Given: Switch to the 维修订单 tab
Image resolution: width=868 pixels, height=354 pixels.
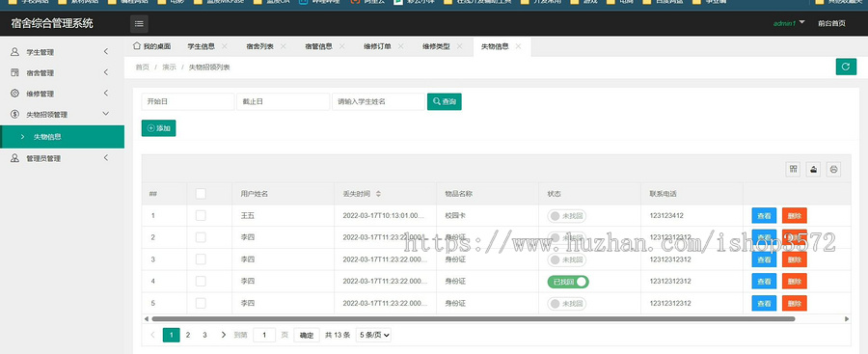Looking at the screenshot, I should pyautogui.click(x=377, y=46).
